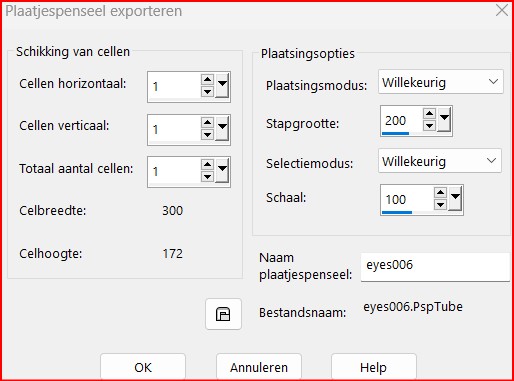The width and height of the screenshot is (514, 381).
Task: Expand the Selectiemodus dropdown
Action: (440, 161)
